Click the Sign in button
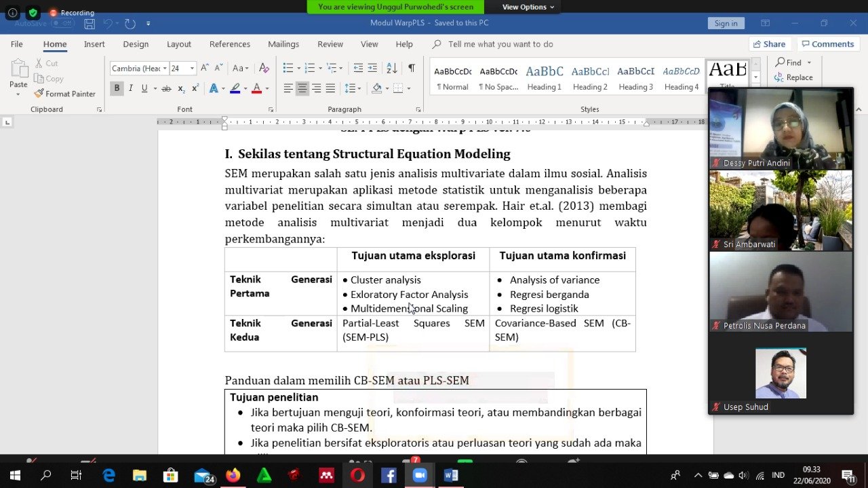This screenshot has height=488, width=868. (x=726, y=23)
